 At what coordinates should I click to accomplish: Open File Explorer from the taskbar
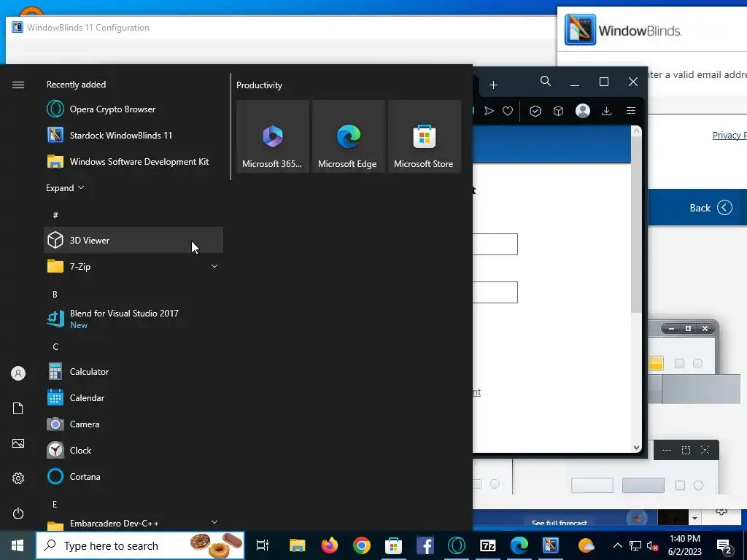tap(297, 545)
